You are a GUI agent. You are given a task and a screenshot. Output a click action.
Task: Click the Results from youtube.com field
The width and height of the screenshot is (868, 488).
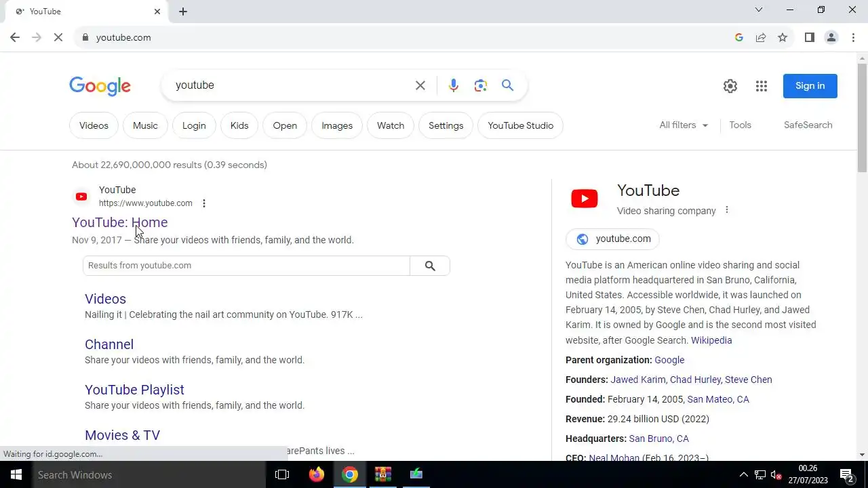pos(246,266)
